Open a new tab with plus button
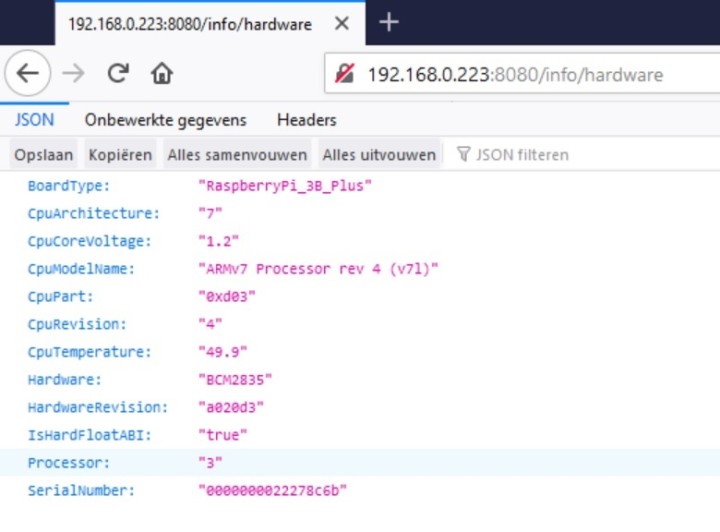Image resolution: width=720 pixels, height=532 pixels. pyautogui.click(x=390, y=23)
